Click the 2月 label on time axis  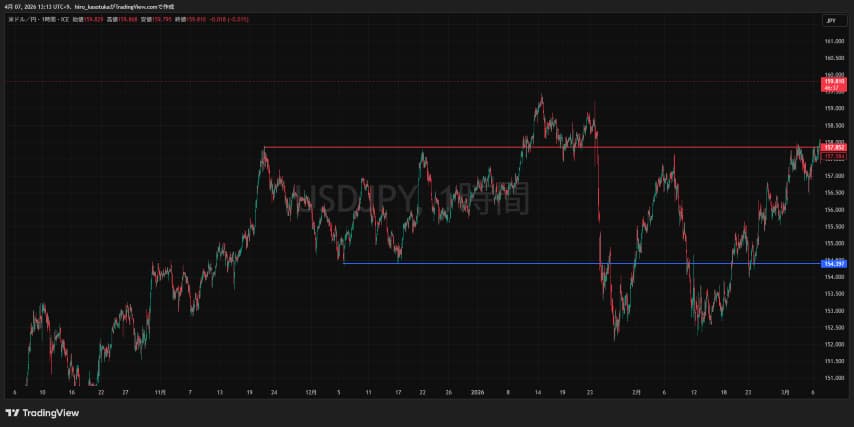coord(638,393)
